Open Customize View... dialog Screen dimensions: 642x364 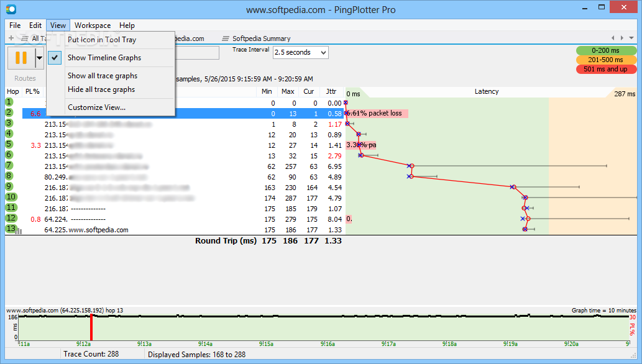pyautogui.click(x=96, y=107)
